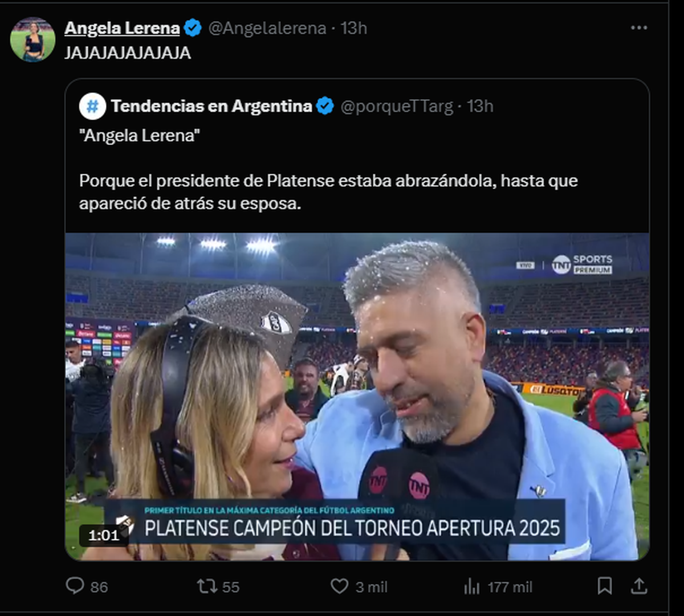Screen dimensions: 684x616
Task: Click the @porqueTTarg handle
Action: click(397, 106)
